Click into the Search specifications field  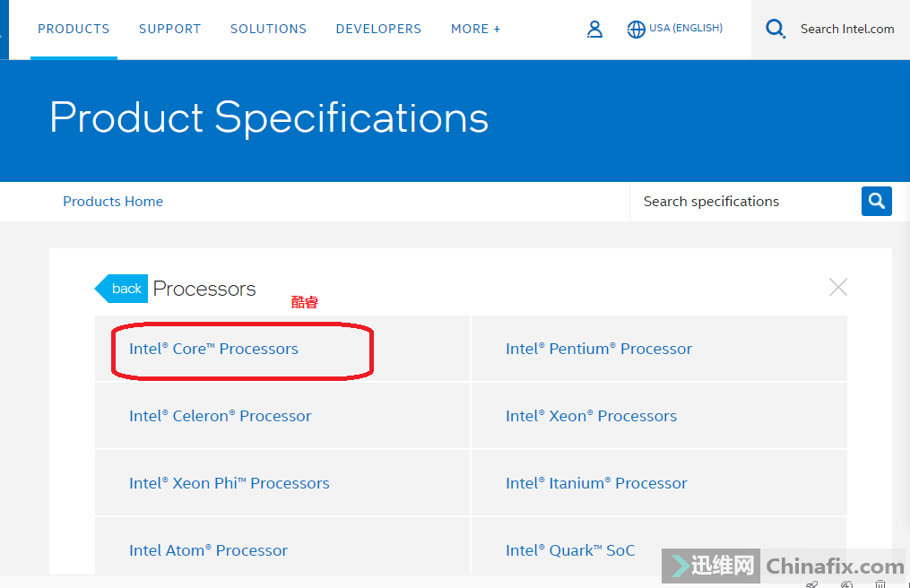click(x=745, y=202)
